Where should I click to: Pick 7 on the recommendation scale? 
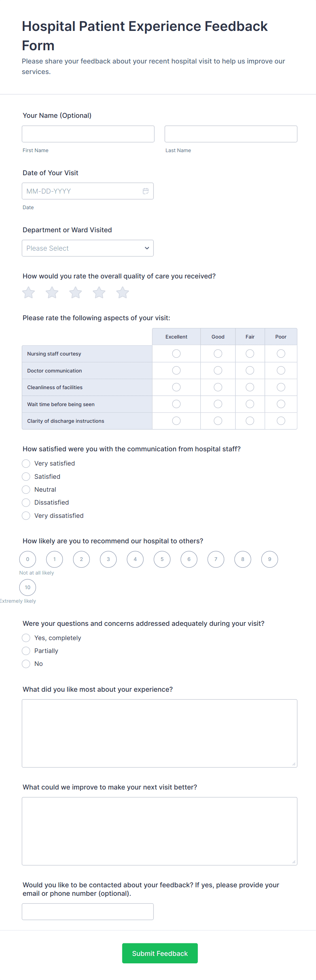(216, 559)
